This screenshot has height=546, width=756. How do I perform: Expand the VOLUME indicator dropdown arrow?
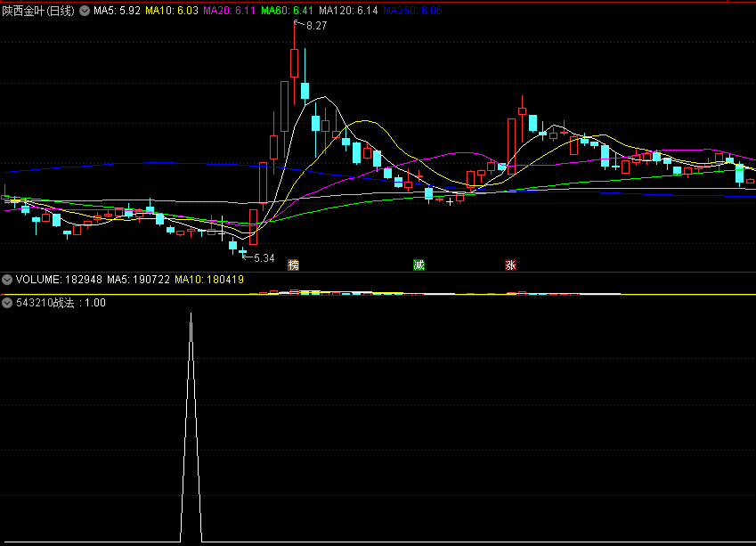[7, 280]
